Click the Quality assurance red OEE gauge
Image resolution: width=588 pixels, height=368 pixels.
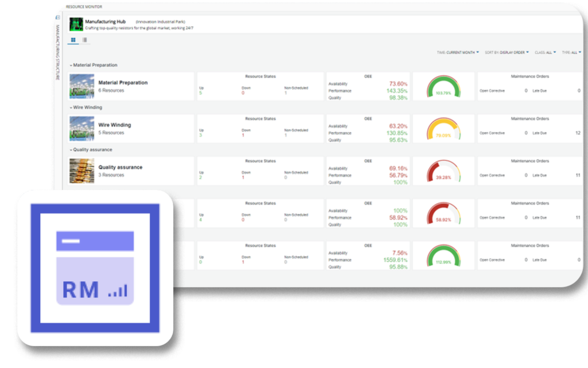443,171
